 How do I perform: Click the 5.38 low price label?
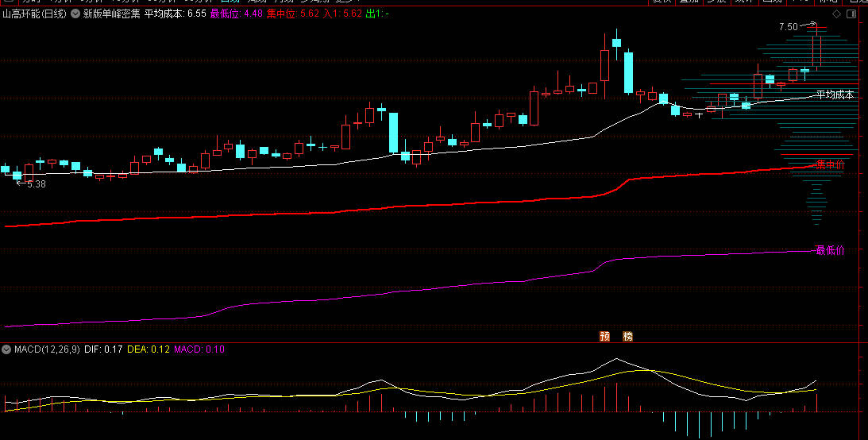pyautogui.click(x=36, y=184)
